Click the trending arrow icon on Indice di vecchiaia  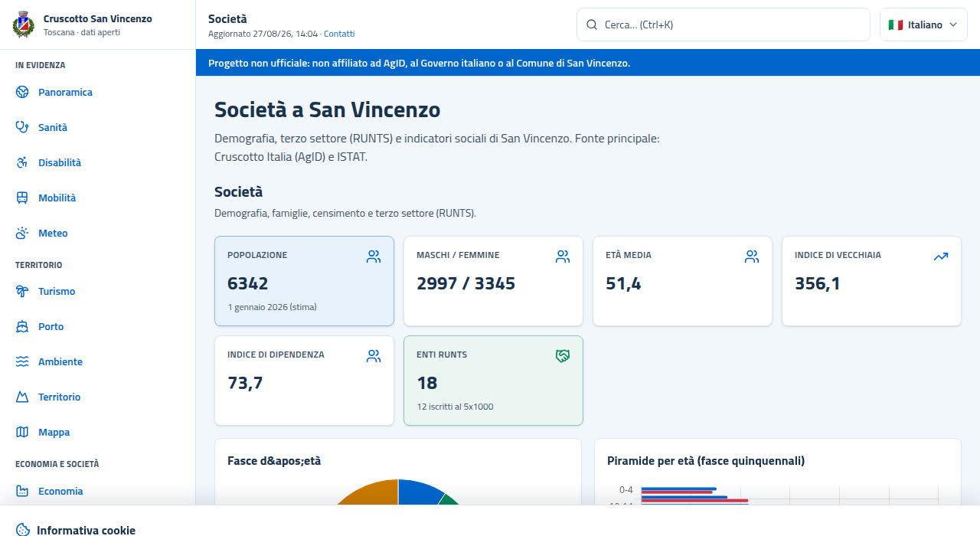click(x=941, y=257)
